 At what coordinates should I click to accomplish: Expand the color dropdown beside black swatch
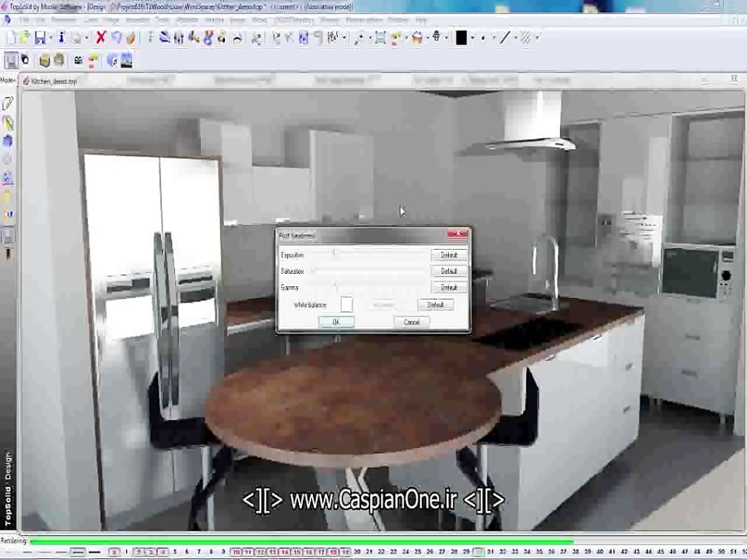(472, 38)
